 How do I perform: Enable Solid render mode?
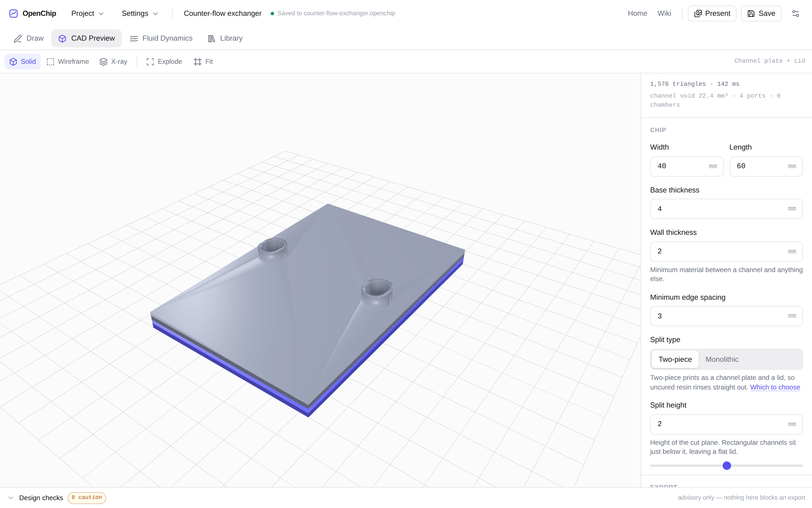pos(23,62)
